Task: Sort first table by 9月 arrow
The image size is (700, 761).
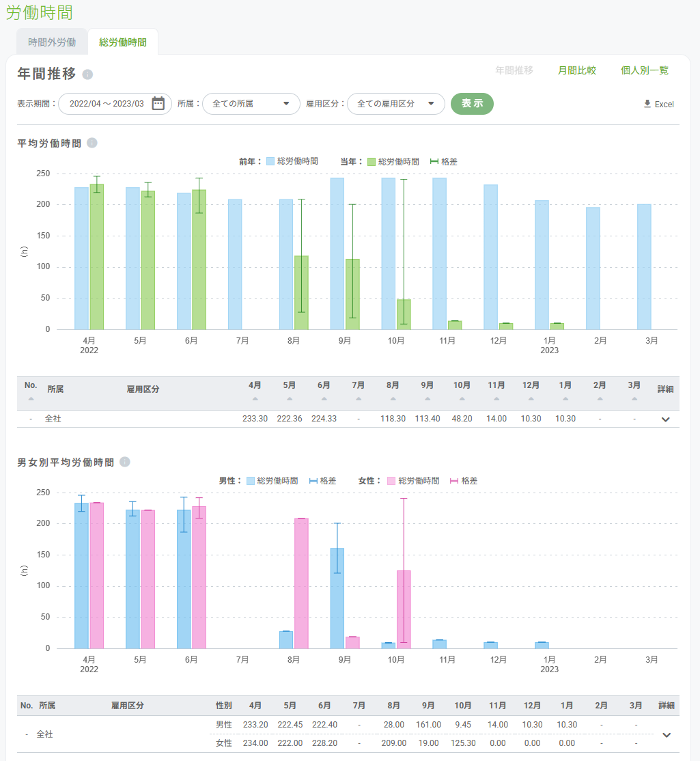Action: click(428, 399)
